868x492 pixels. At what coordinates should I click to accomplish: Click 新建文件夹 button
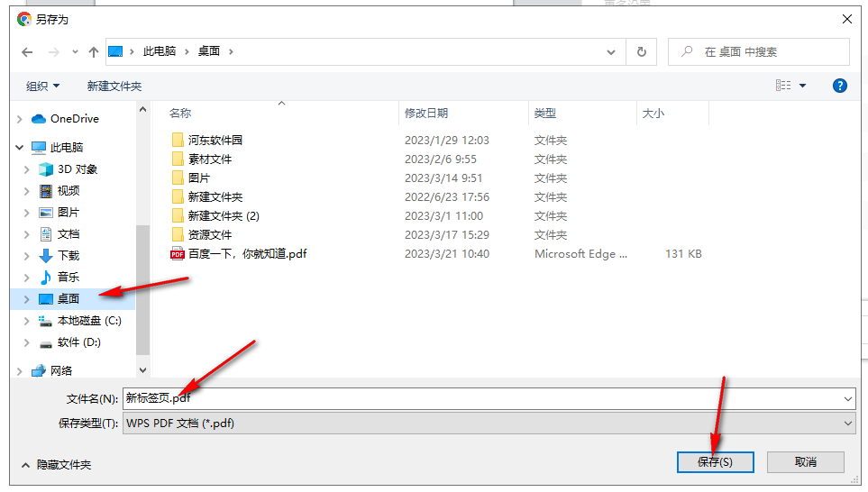[x=114, y=87]
